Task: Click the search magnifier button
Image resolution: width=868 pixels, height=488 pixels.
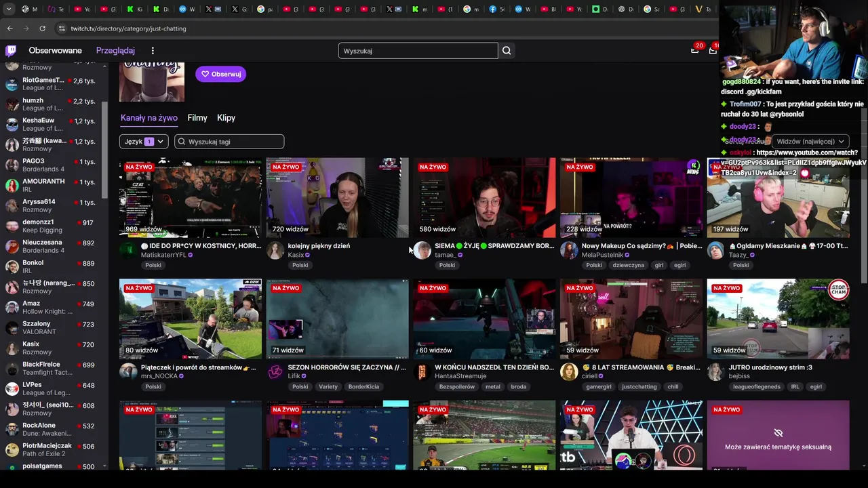Action: pos(507,51)
